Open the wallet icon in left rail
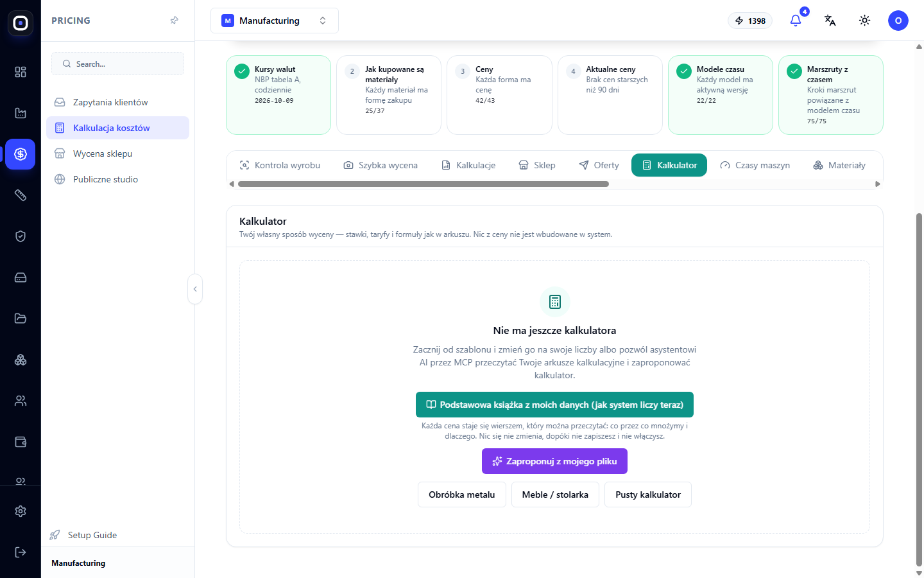The image size is (924, 578). coord(21,442)
